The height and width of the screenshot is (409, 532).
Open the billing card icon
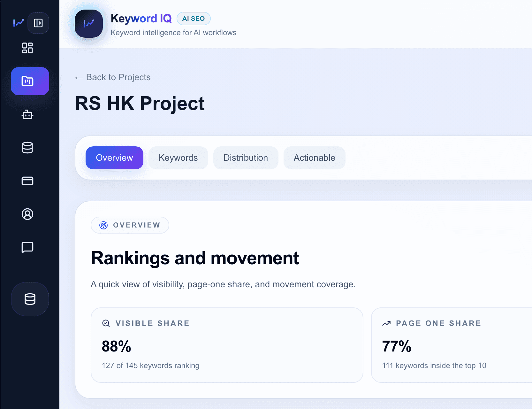[x=27, y=181]
